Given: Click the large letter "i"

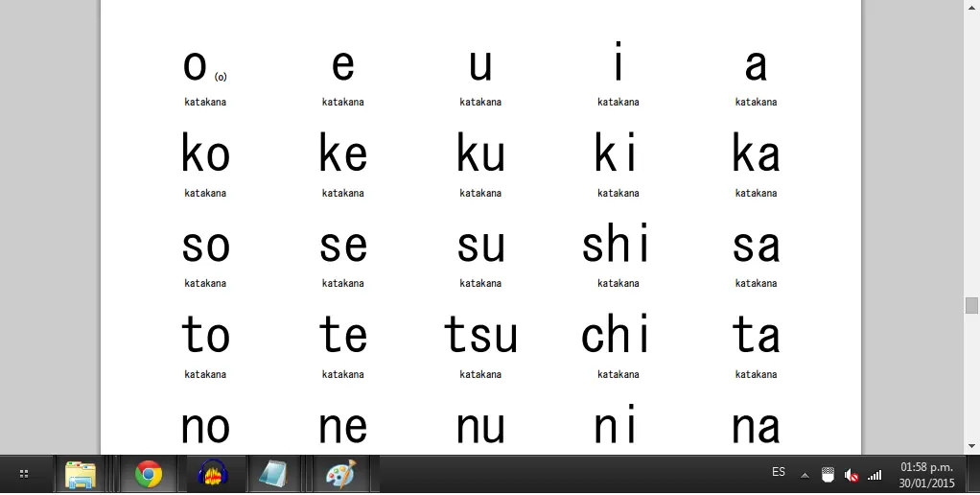Looking at the screenshot, I should tap(618, 60).
